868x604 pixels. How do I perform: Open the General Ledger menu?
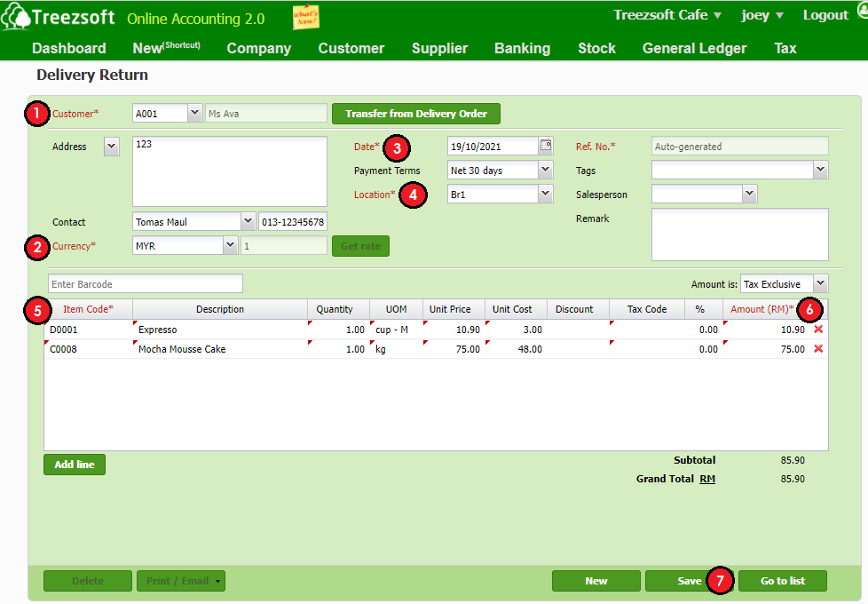694,48
